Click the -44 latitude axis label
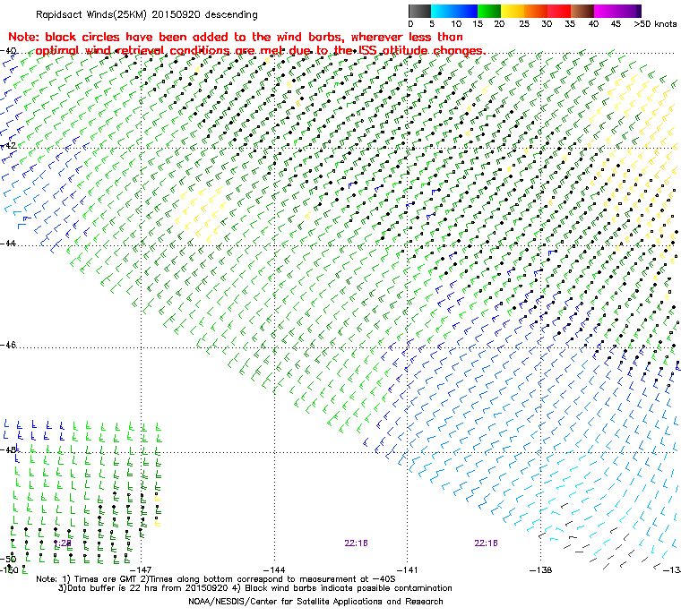The width and height of the screenshot is (681, 616). 8,244
